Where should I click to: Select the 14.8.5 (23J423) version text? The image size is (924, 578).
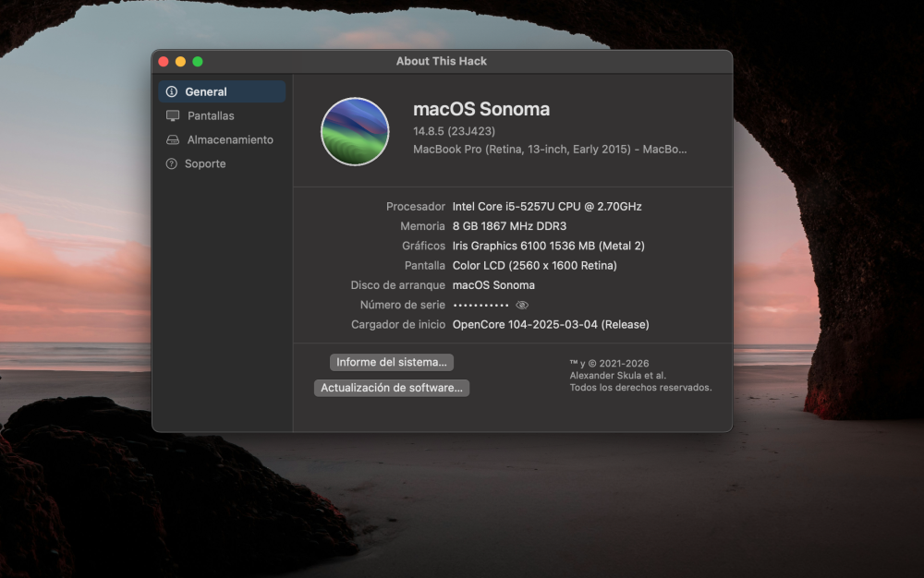point(455,131)
